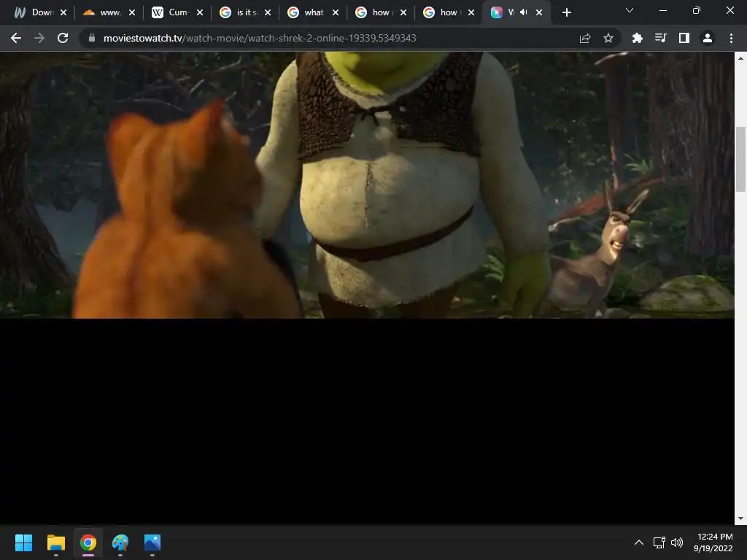Click the Shrek 2 video player
747x560 pixels.
pyautogui.click(x=367, y=184)
